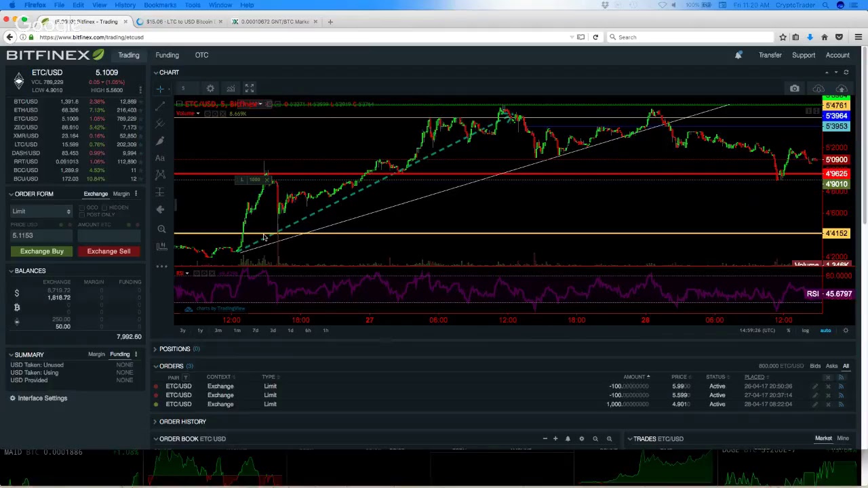The image size is (868, 488).
Task: Click the PRICE USD input field
Action: point(41,236)
